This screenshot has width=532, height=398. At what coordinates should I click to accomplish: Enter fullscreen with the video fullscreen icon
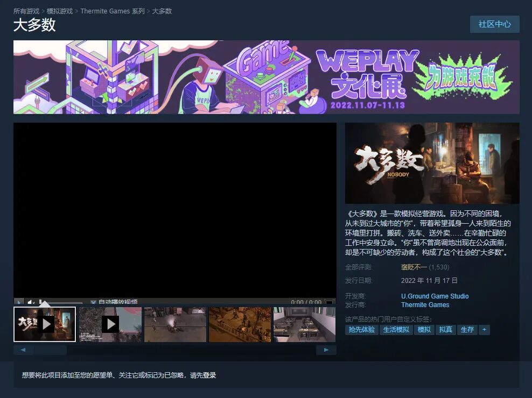click(329, 302)
